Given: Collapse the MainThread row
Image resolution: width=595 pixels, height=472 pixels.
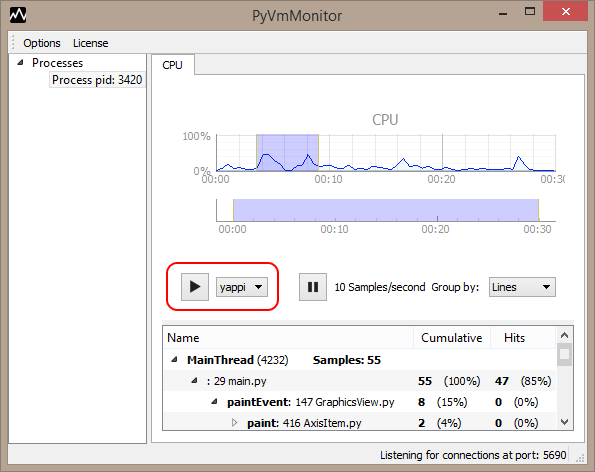Looking at the screenshot, I should point(174,360).
